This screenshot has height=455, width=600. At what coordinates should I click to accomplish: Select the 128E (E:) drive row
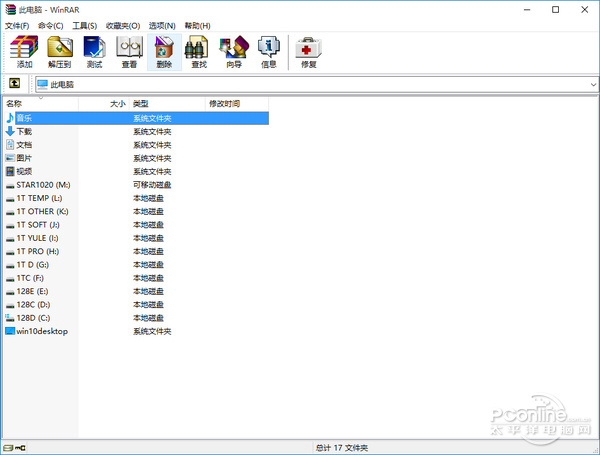pos(136,291)
